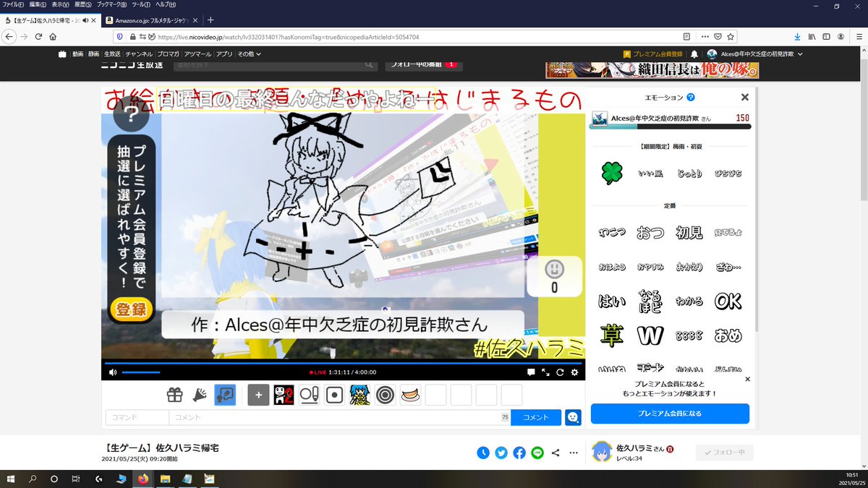Send the 初見 emotion stamp

pyautogui.click(x=689, y=233)
